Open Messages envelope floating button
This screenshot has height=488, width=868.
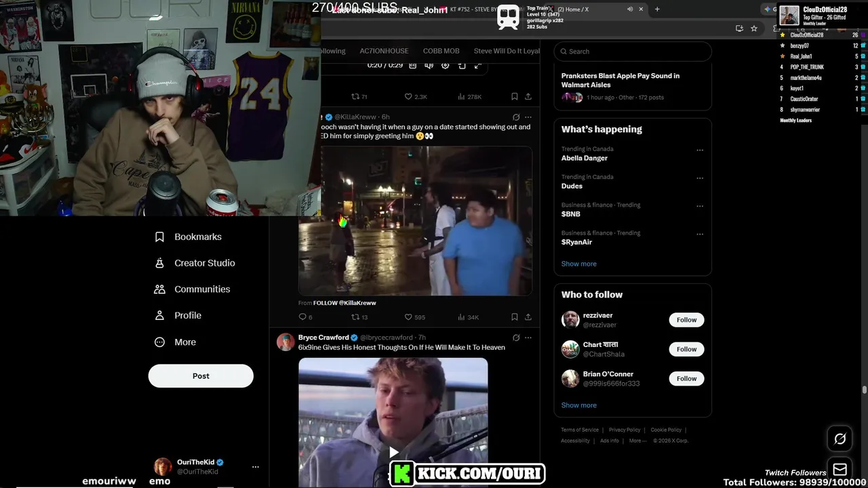click(840, 469)
